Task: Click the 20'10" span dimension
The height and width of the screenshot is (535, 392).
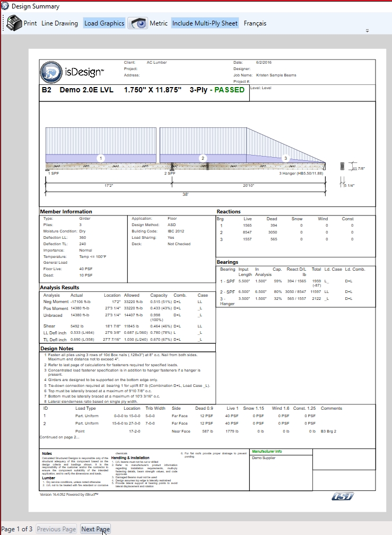Action: (248, 186)
